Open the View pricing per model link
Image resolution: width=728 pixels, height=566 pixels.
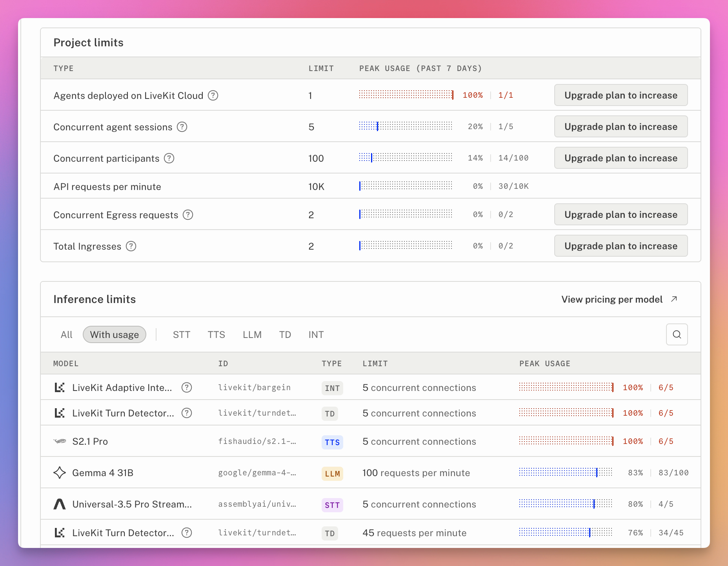pos(619,299)
